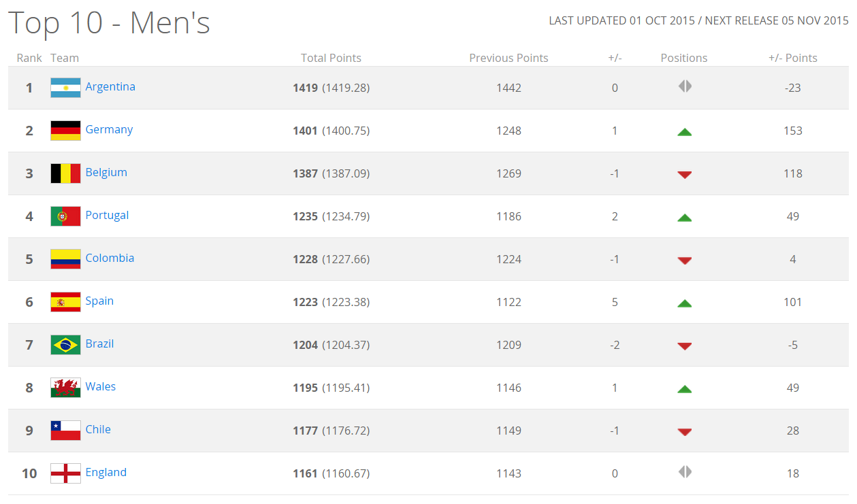
Task: Click Spain's green up position arrow
Action: pos(684,303)
